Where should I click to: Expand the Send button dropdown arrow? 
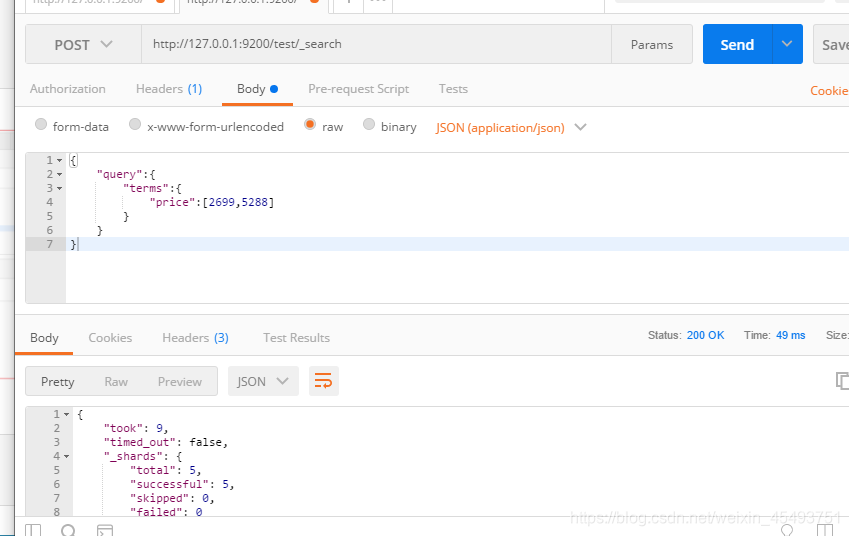(x=787, y=44)
